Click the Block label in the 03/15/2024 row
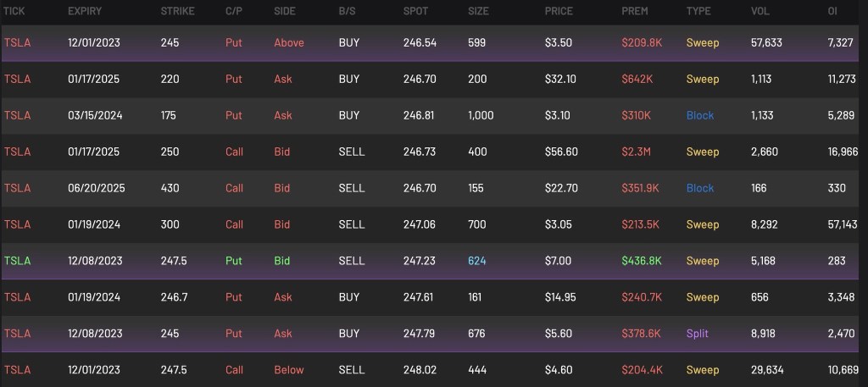Screen dimensions: 868x387 point(700,115)
